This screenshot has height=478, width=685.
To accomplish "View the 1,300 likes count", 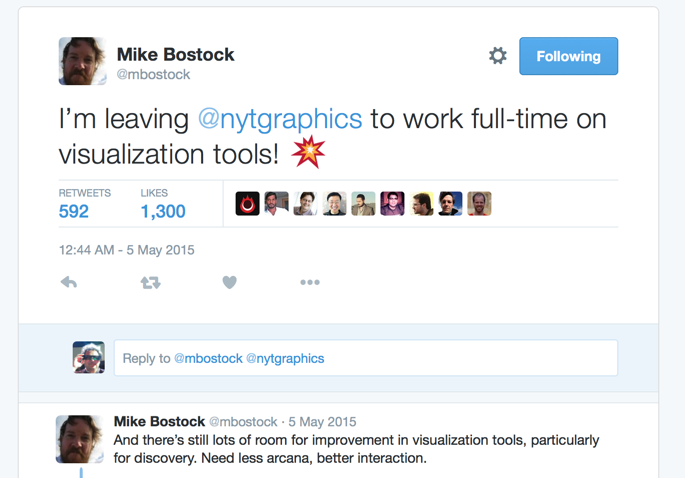I will tap(163, 211).
